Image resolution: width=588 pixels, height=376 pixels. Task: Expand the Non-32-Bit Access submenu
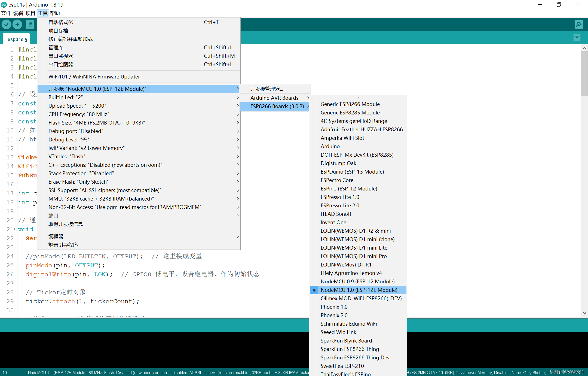(x=139, y=207)
